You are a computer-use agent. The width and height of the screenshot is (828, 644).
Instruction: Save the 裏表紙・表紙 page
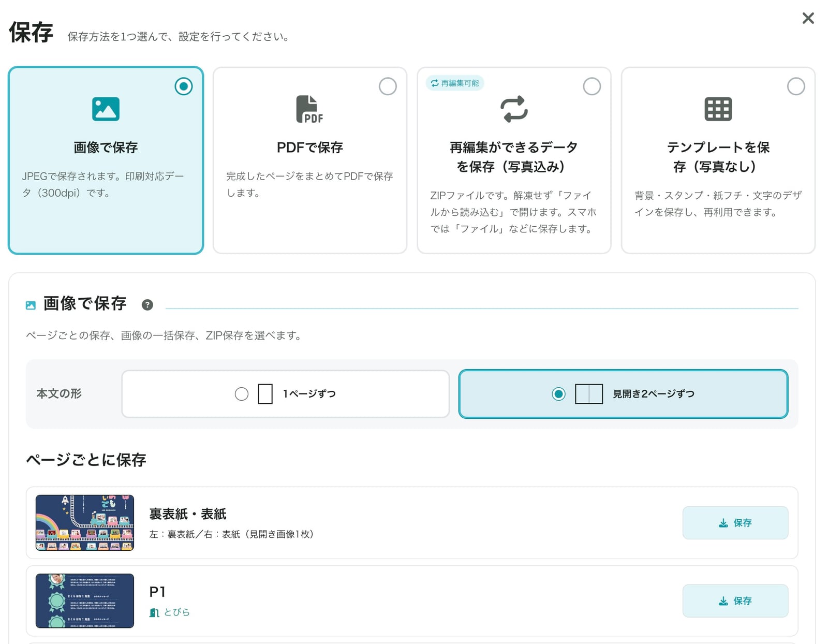pos(735,523)
